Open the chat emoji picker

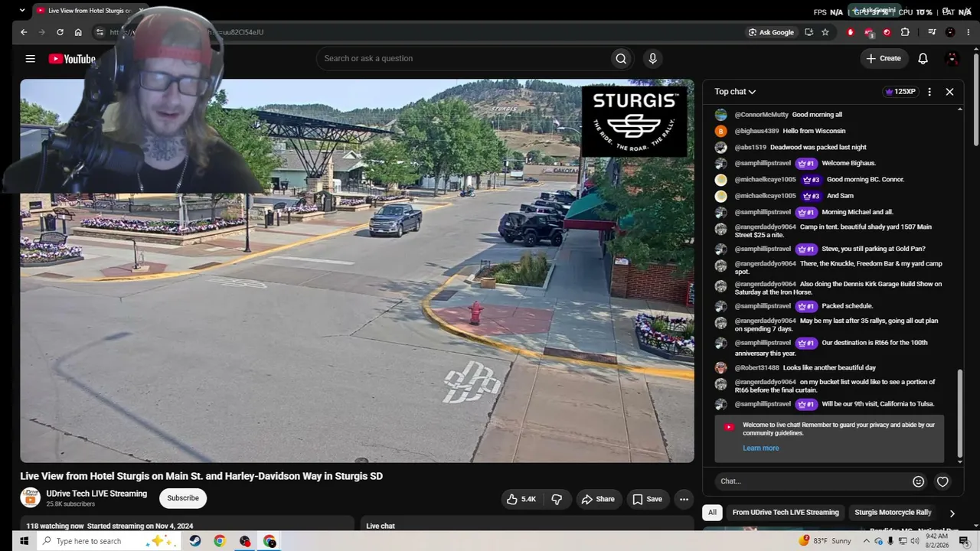[919, 481]
